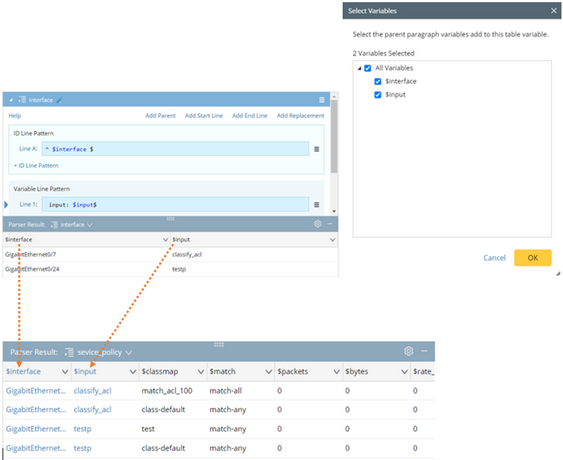Open settings gear in sevice_policy Parser Result
This screenshot has height=460, width=563.
pyautogui.click(x=409, y=351)
